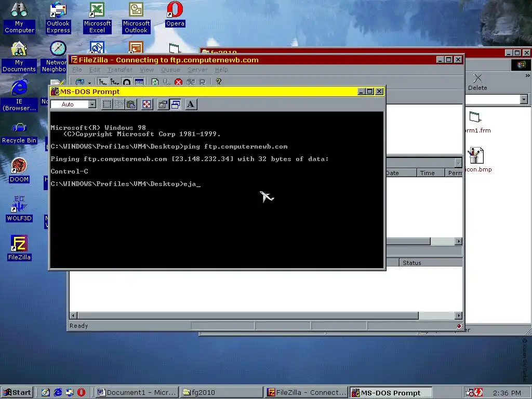Click Status column header in FileZilla queue
The height and width of the screenshot is (399, 532).
(431, 262)
